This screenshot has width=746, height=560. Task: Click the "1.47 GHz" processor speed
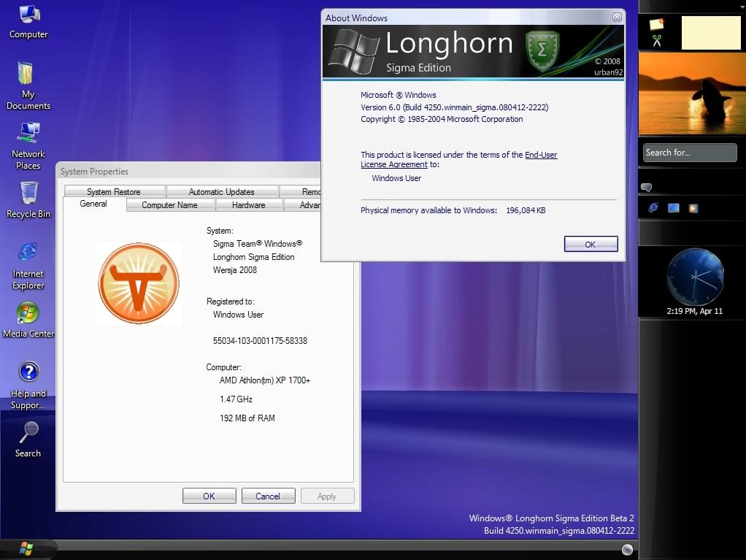pyautogui.click(x=236, y=399)
